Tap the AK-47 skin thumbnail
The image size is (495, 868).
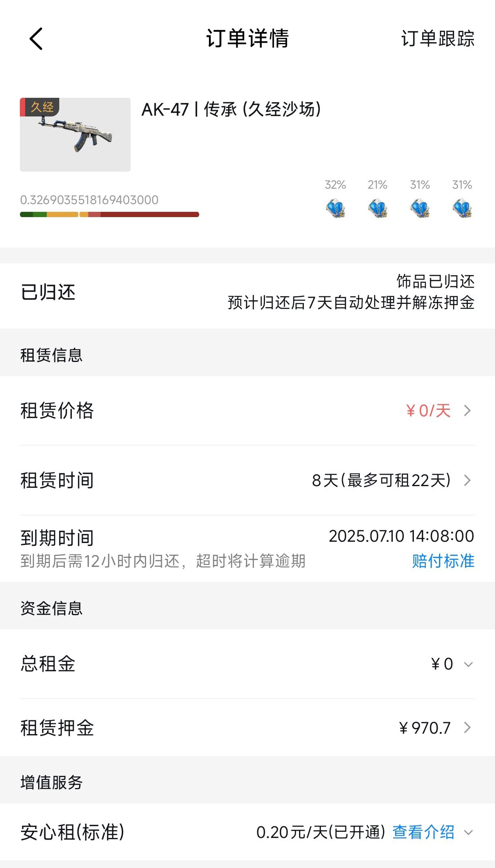tap(75, 135)
